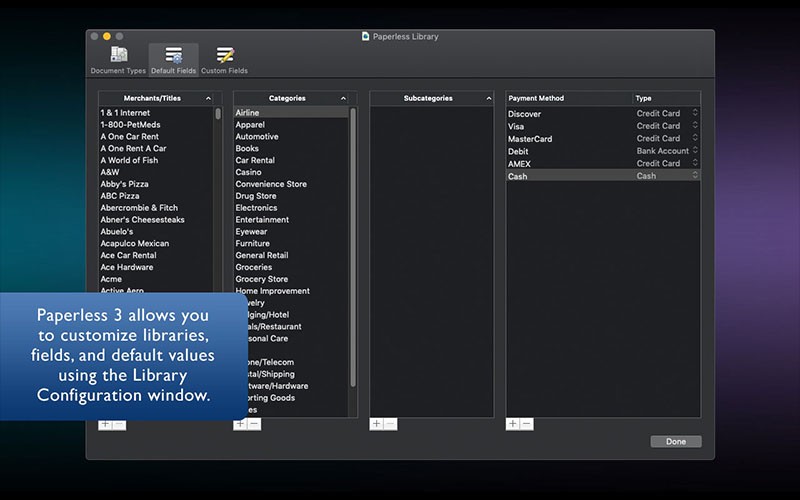The image size is (800, 500).
Task: Click the Merchants/Titles list scrollbar thumb
Action: (x=218, y=113)
